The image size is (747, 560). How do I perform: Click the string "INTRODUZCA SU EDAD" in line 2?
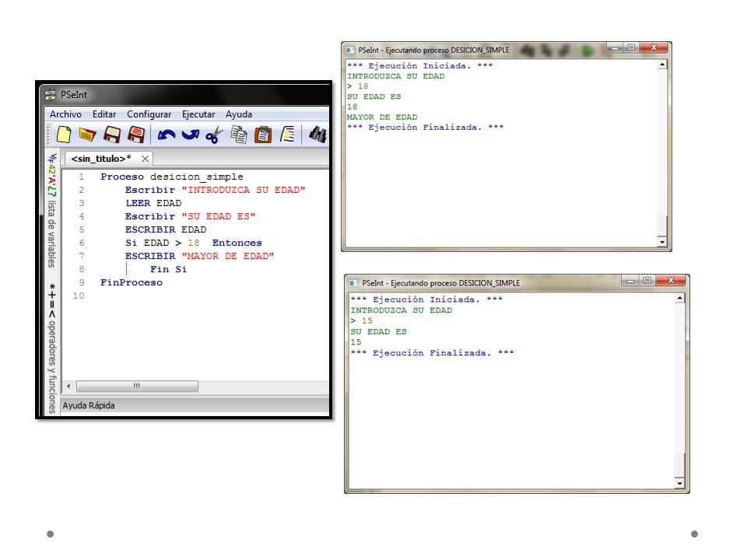click(x=244, y=190)
